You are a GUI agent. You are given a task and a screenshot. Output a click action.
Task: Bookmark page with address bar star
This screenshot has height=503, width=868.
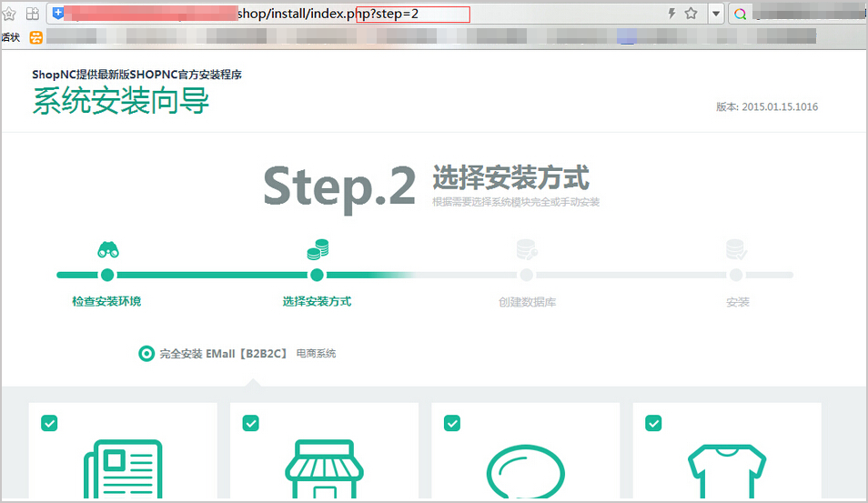click(x=691, y=14)
